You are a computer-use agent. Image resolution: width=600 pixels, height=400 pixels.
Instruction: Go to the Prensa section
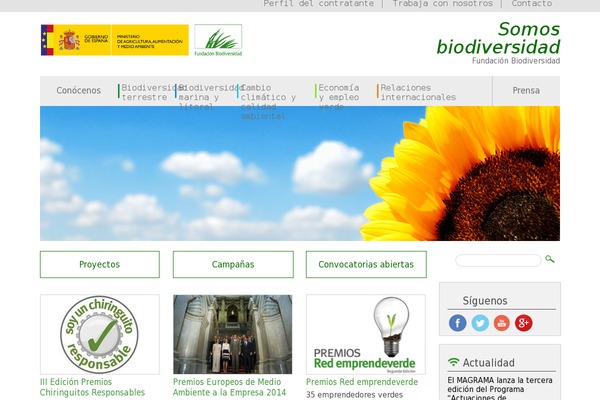526,91
